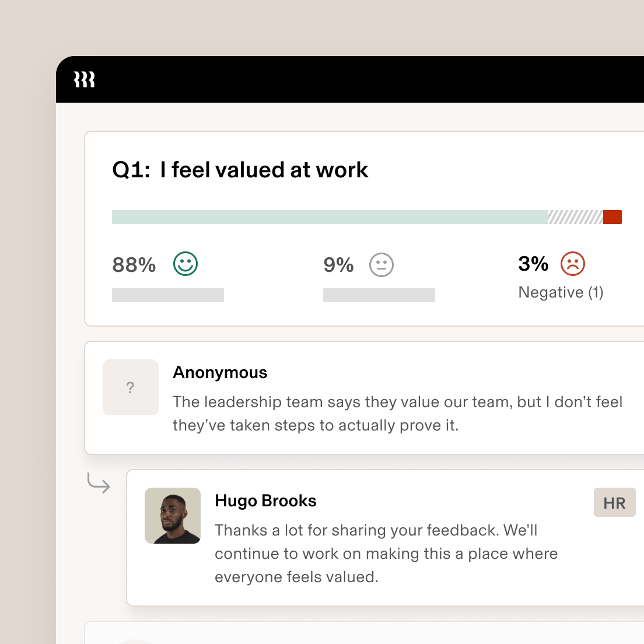Select the Anonymous commenter name
This screenshot has width=644, height=644.
click(220, 372)
